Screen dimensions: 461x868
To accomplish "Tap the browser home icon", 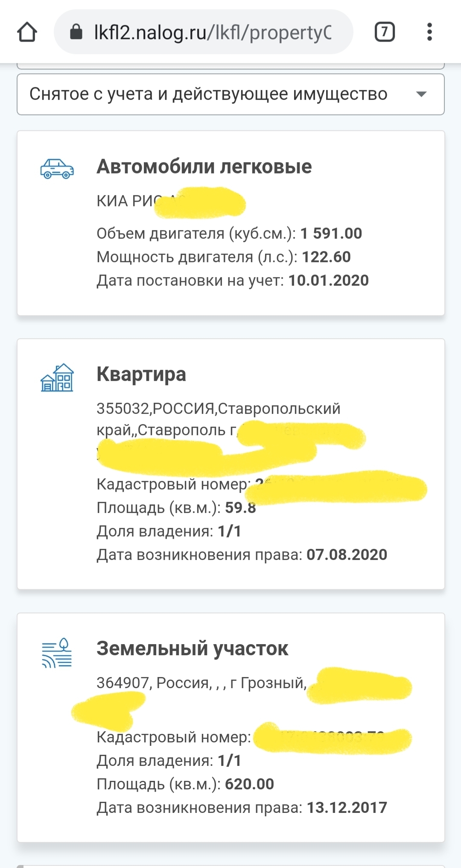I will tap(27, 32).
